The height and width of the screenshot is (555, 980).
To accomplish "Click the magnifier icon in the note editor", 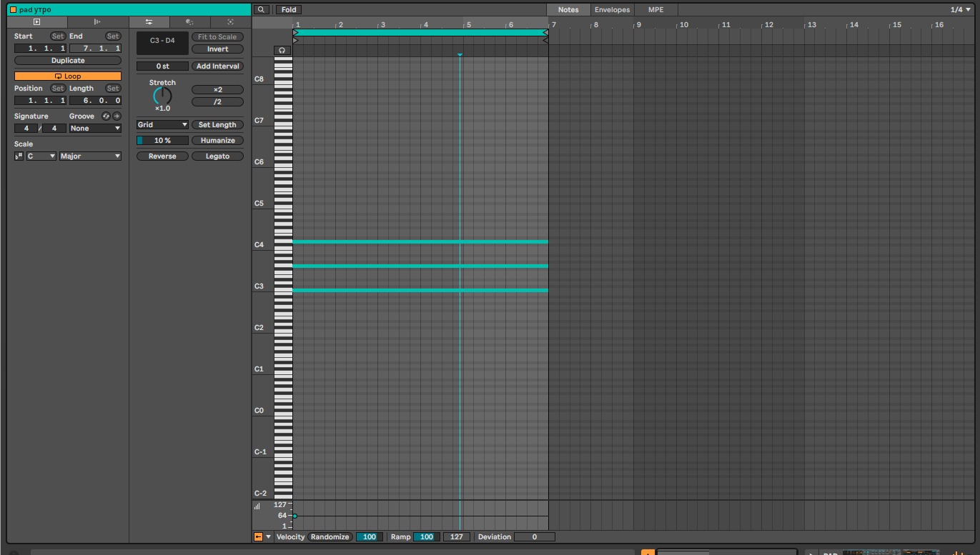I will tap(262, 10).
